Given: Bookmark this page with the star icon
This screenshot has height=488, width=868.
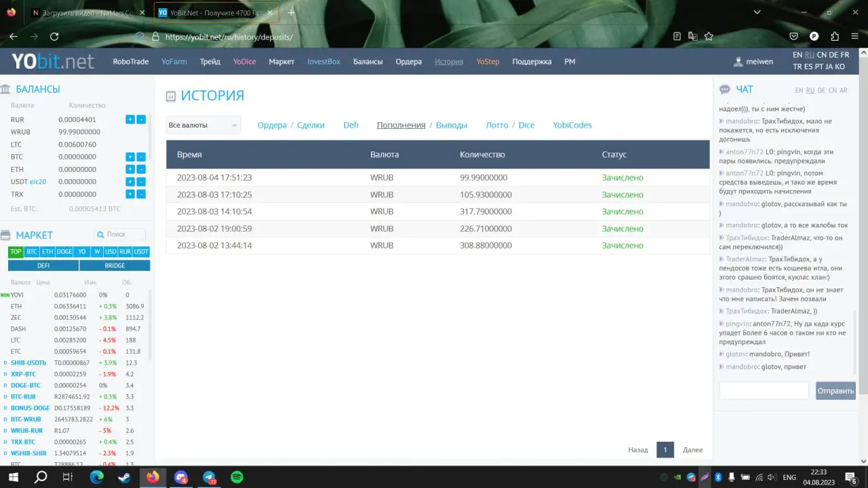Looking at the screenshot, I should (x=709, y=37).
